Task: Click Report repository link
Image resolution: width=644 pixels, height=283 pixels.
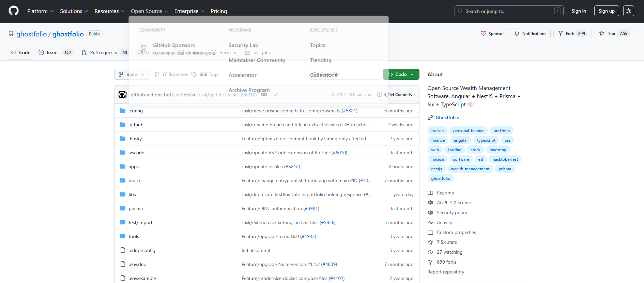Action: tap(446, 272)
